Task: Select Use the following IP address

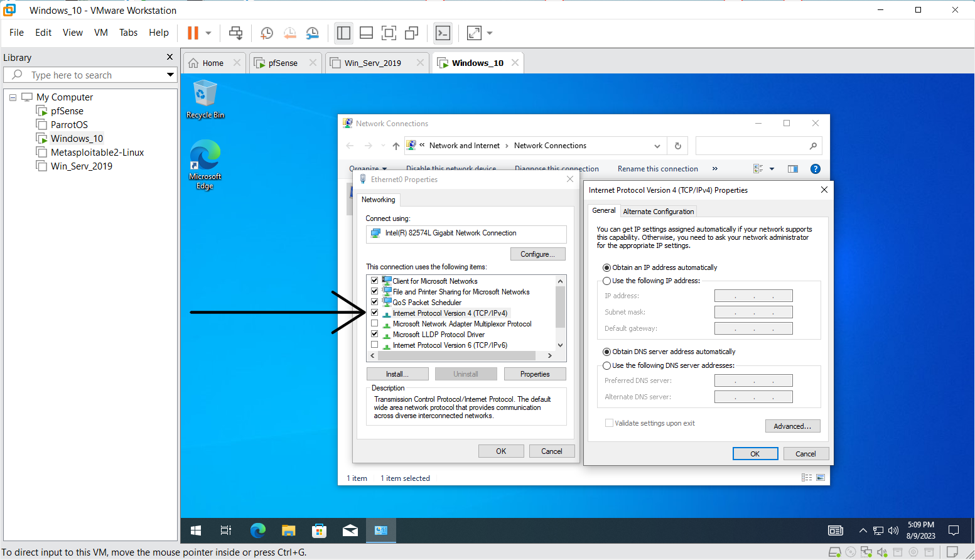Action: [x=607, y=281]
